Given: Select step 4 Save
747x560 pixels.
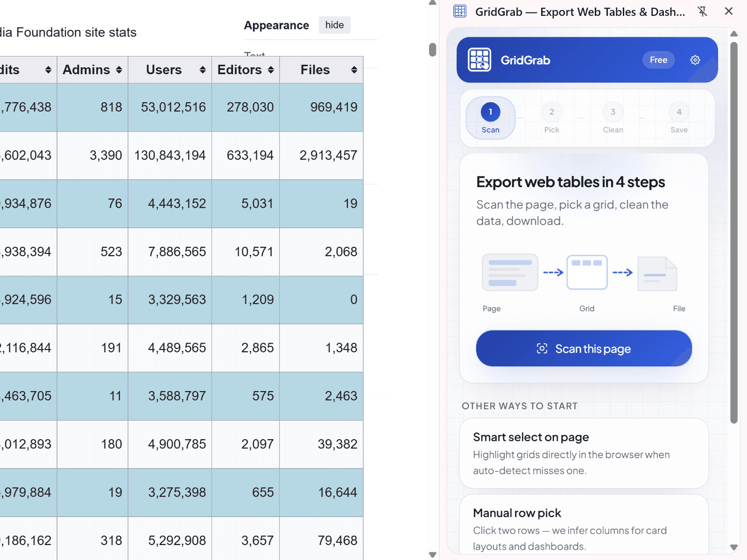Looking at the screenshot, I should pos(679,118).
